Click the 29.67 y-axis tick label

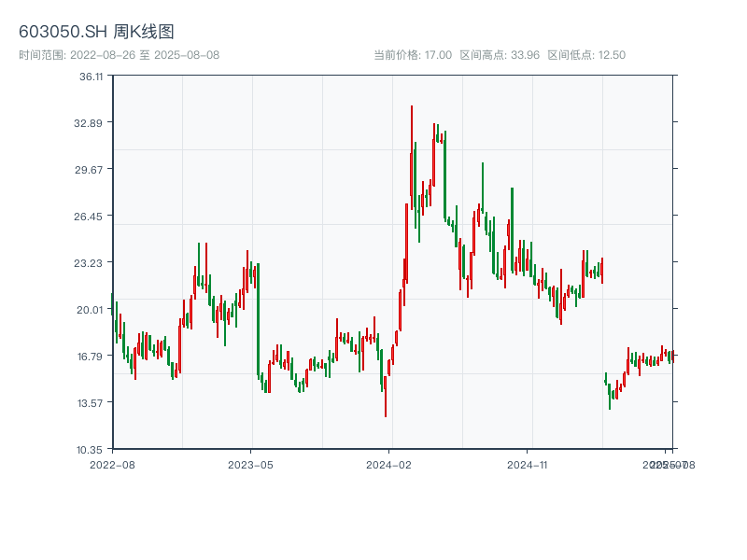tap(91, 170)
